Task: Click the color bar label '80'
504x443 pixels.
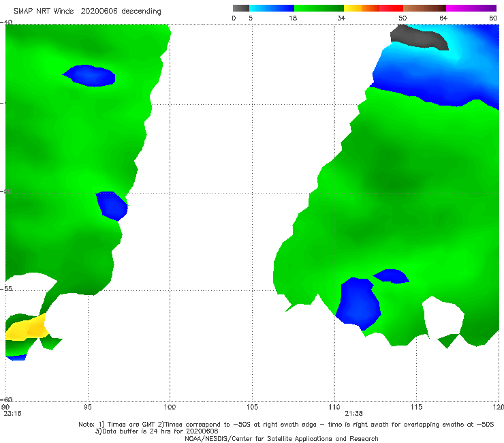Action: [493, 18]
